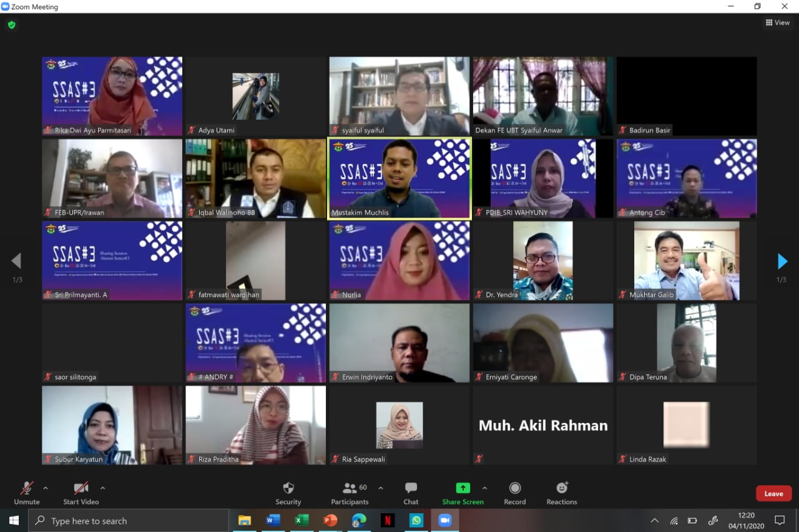Open the Chat panel
The height and width of the screenshot is (532, 799).
(411, 493)
